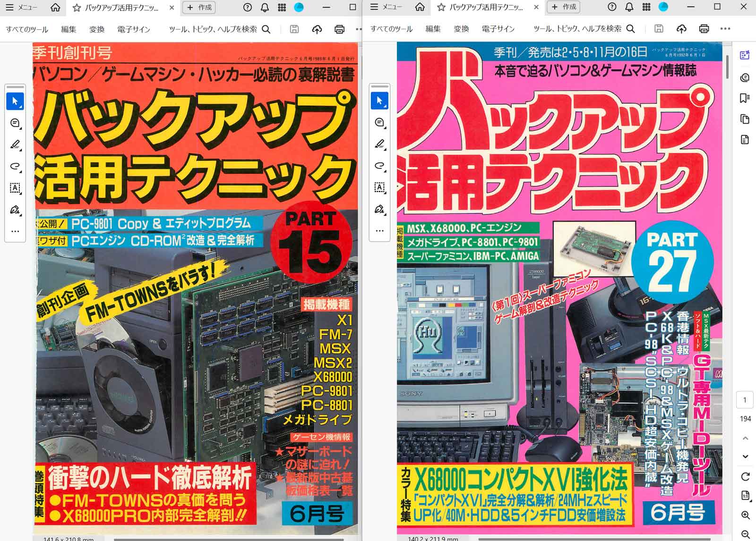The image size is (756, 541).
Task: Open the 編集 tab in left window
Action: (x=69, y=29)
